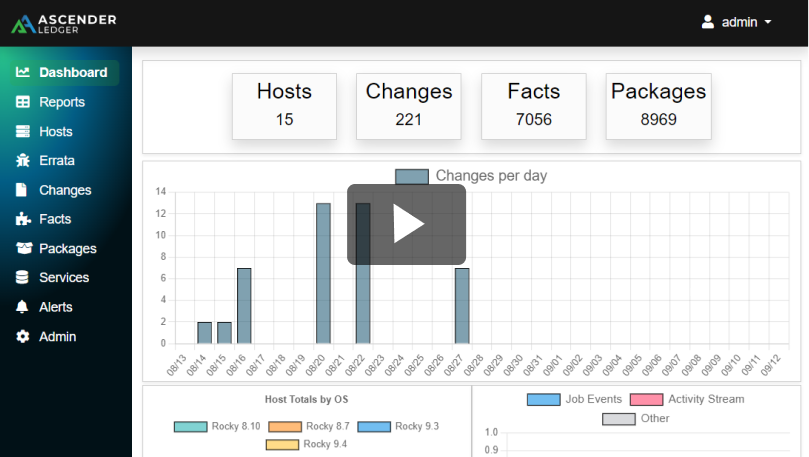Click the Rocky 9.4 legend label
The image size is (809, 457).
(325, 444)
